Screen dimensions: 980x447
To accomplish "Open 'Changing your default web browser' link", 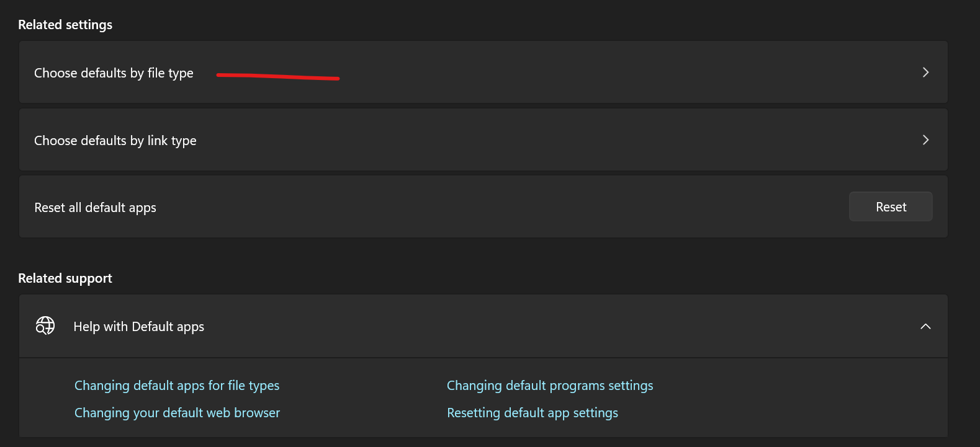I will coord(177,413).
